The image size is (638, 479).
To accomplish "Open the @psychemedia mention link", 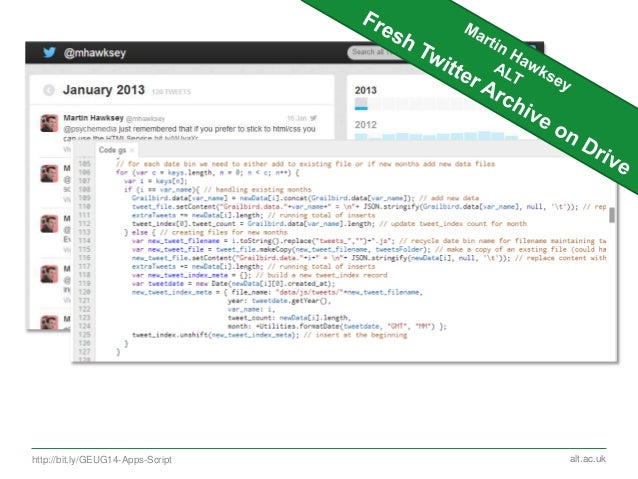I will point(90,129).
